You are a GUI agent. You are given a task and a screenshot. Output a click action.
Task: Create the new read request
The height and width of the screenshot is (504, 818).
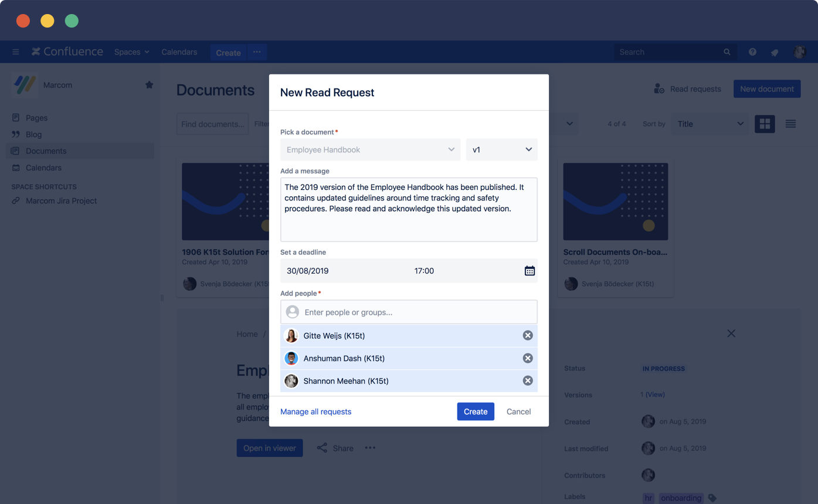click(x=476, y=411)
